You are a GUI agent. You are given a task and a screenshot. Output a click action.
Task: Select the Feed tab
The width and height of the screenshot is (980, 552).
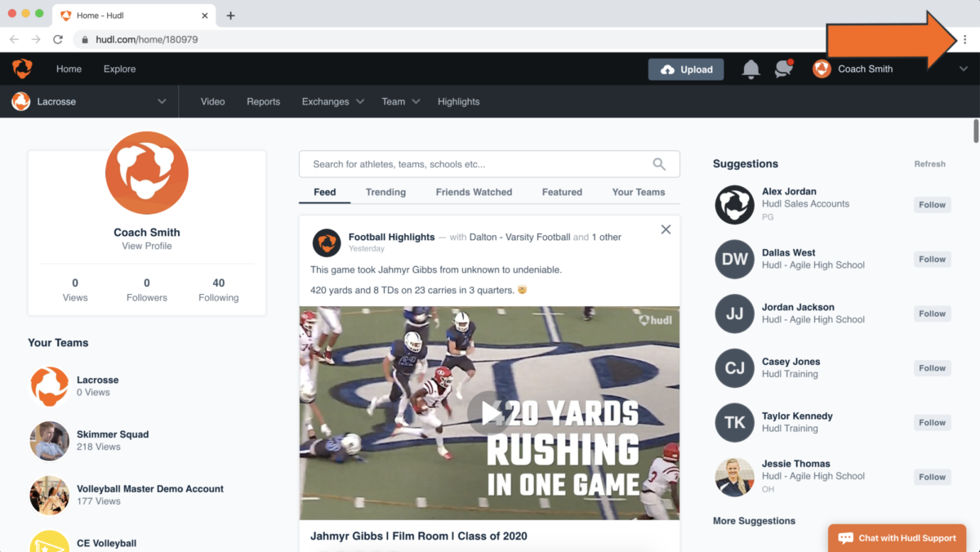coord(324,192)
